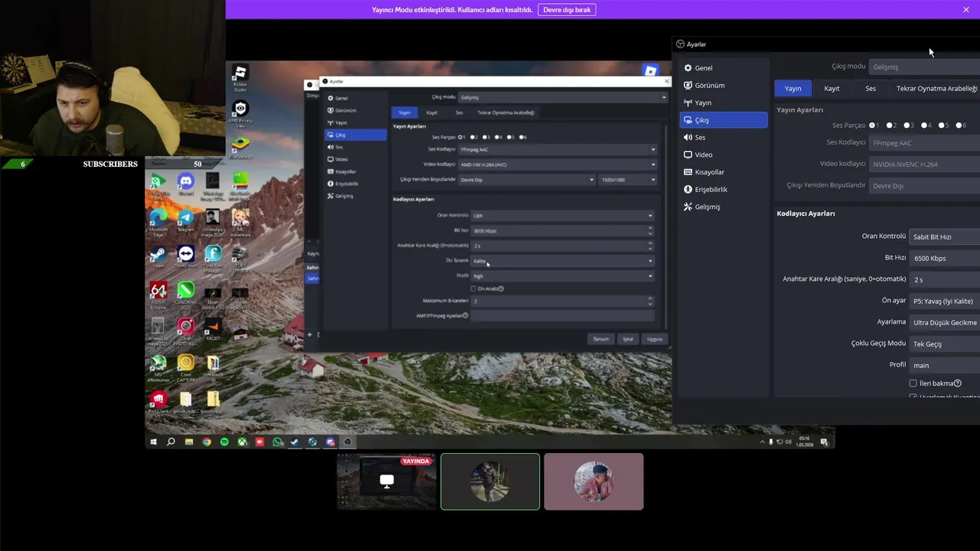
Task: Select Ses Parçası 3 in larger Ayarlar window
Action: click(907, 125)
